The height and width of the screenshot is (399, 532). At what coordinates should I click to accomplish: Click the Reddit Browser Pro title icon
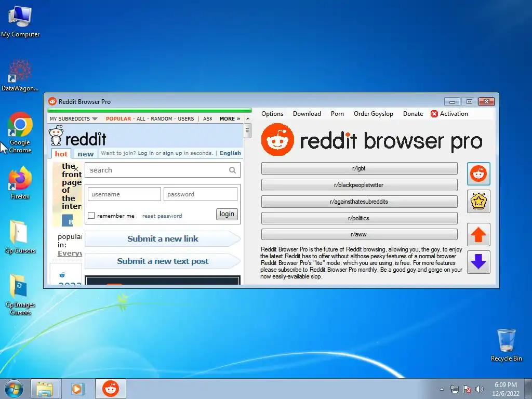(x=52, y=101)
